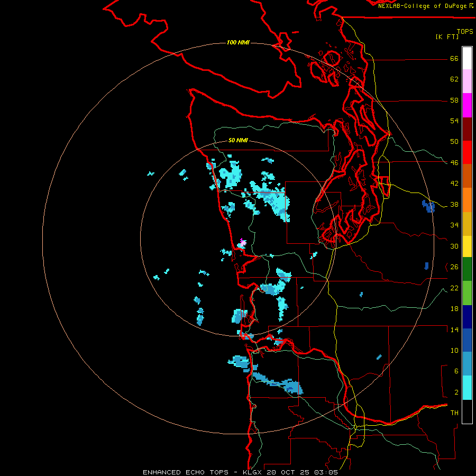The height and width of the screenshot is (476, 476).
Task: Click the 'NEXLAB-College of DuPage' credit text
Action: coord(422,6)
